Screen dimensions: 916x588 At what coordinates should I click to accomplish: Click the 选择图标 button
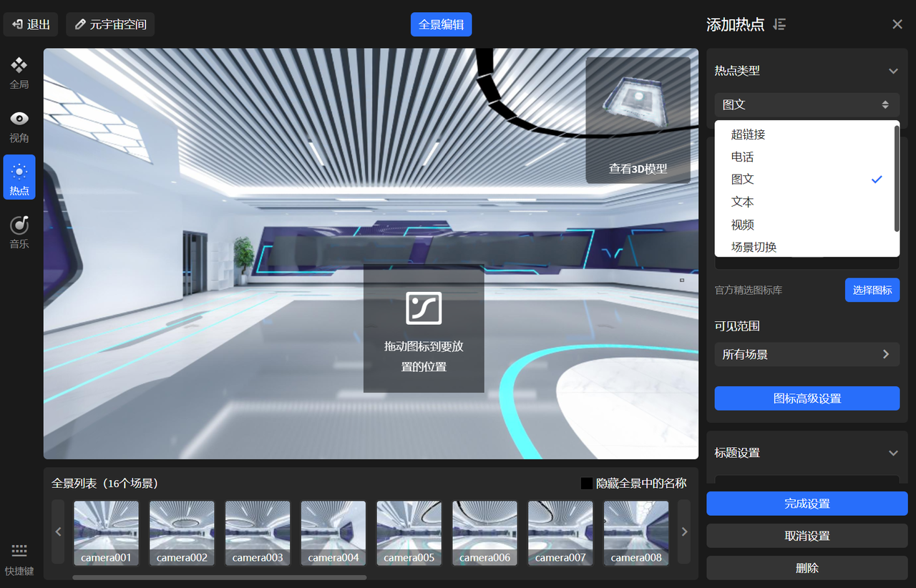click(x=872, y=290)
